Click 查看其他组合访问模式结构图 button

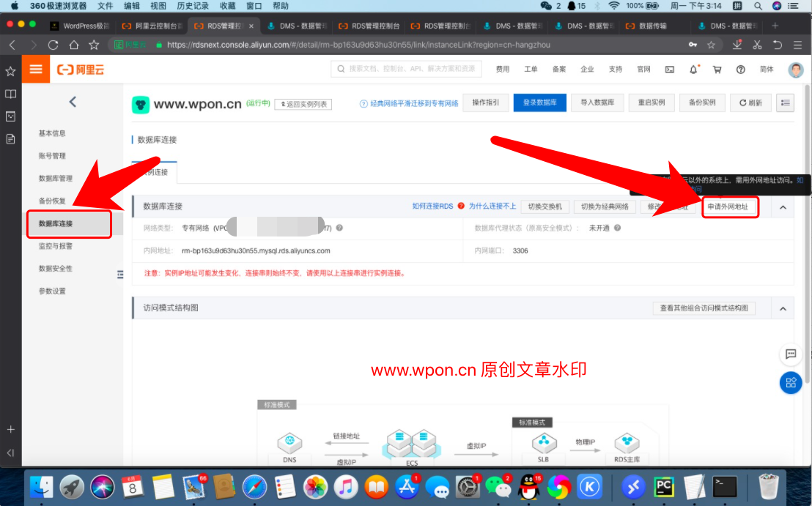(704, 308)
